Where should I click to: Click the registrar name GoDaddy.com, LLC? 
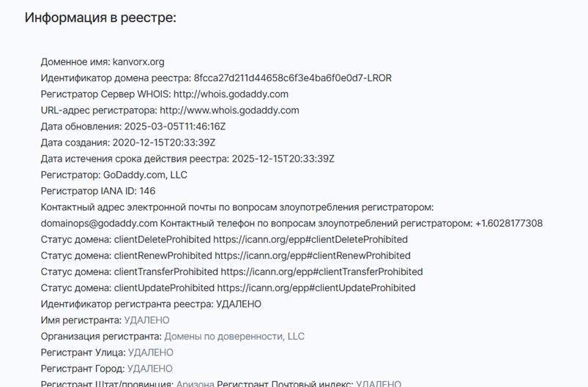pyautogui.click(x=145, y=175)
